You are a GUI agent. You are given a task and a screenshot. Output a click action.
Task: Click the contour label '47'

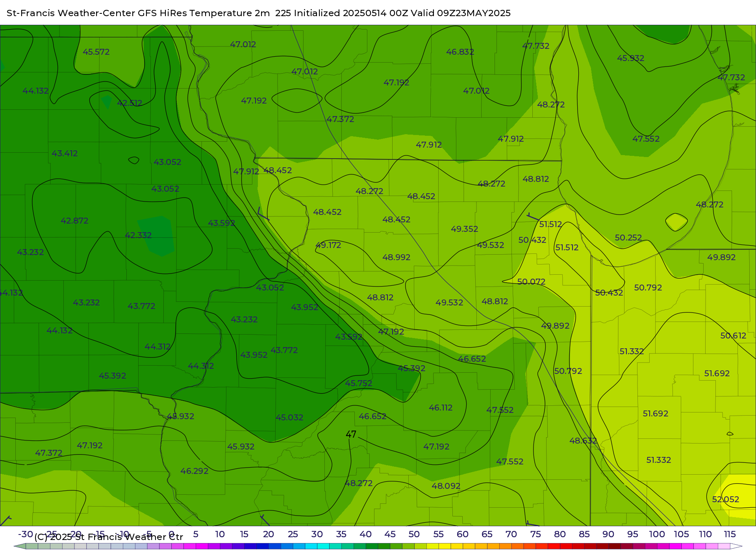tap(351, 434)
